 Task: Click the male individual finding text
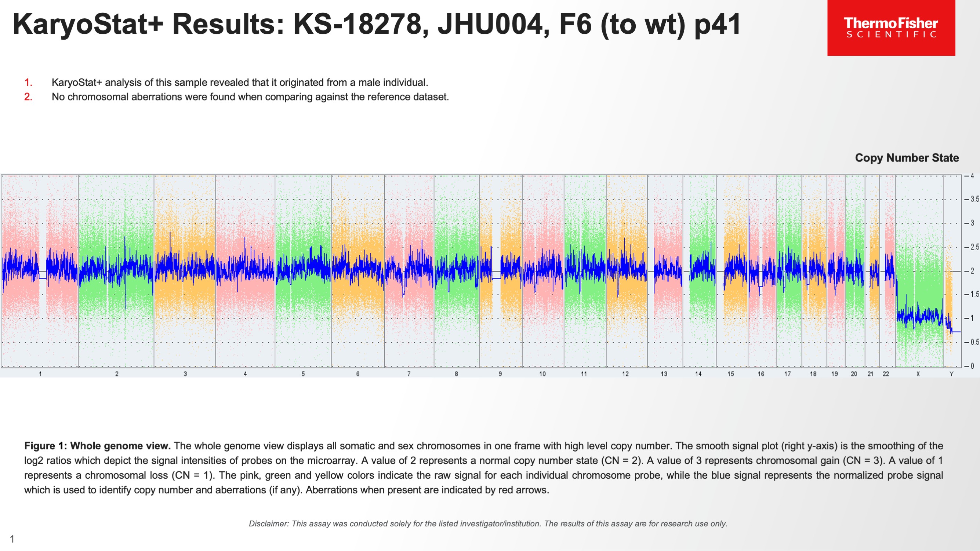(240, 83)
